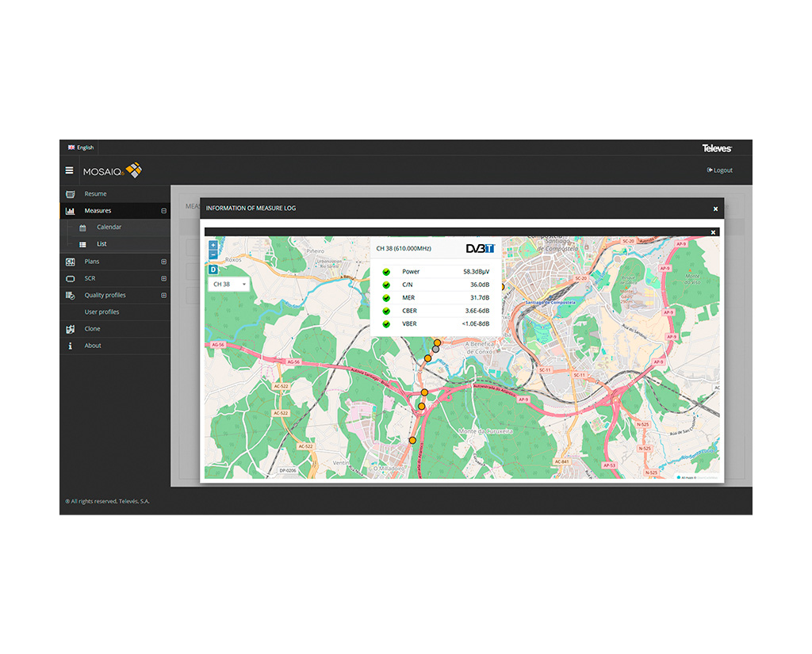
Task: Open Clone via its map icon
Action: click(x=71, y=329)
